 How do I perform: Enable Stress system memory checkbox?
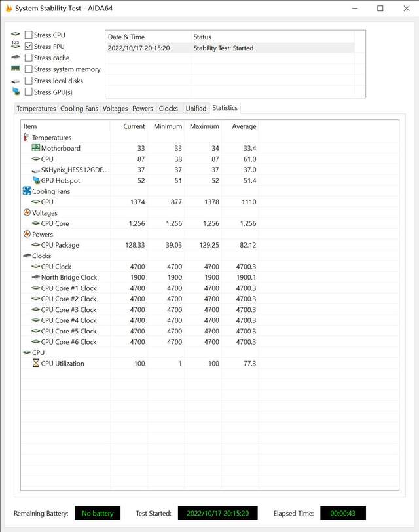point(29,69)
